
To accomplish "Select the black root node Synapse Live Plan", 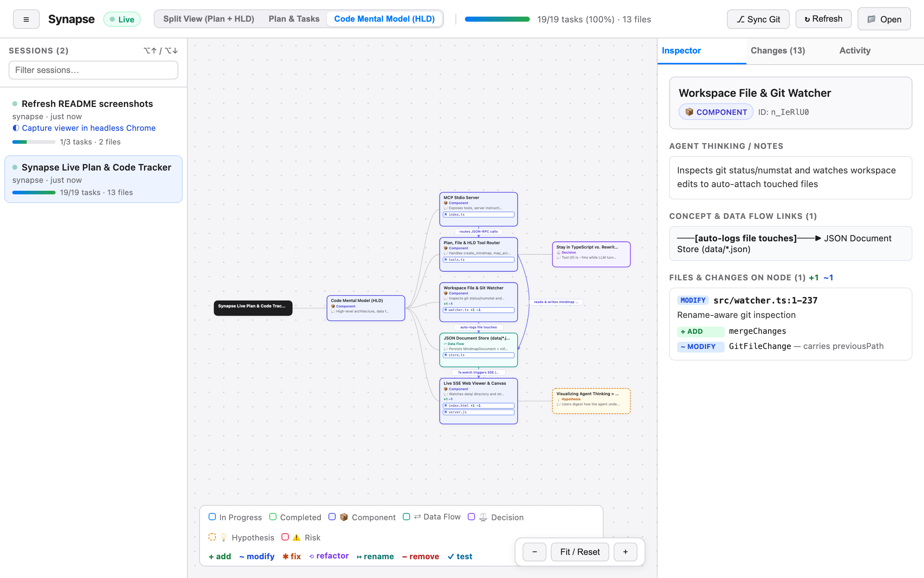I will pyautogui.click(x=253, y=308).
